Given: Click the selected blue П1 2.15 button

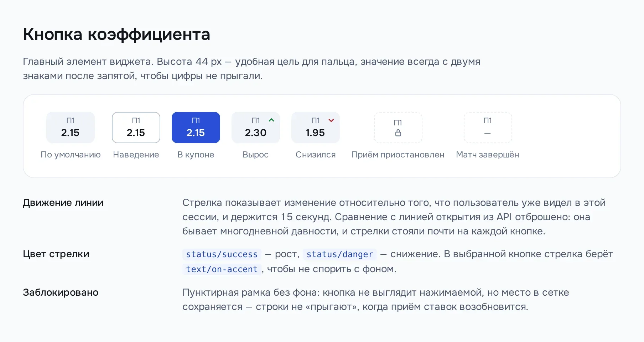Looking at the screenshot, I should 196,128.
